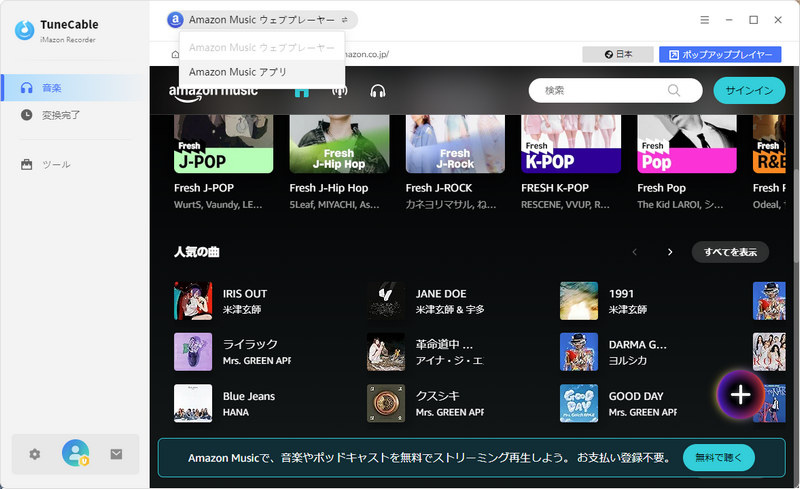Click the JANE DOE album art
Image resolution: width=800 pixels, height=489 pixels.
coord(386,301)
